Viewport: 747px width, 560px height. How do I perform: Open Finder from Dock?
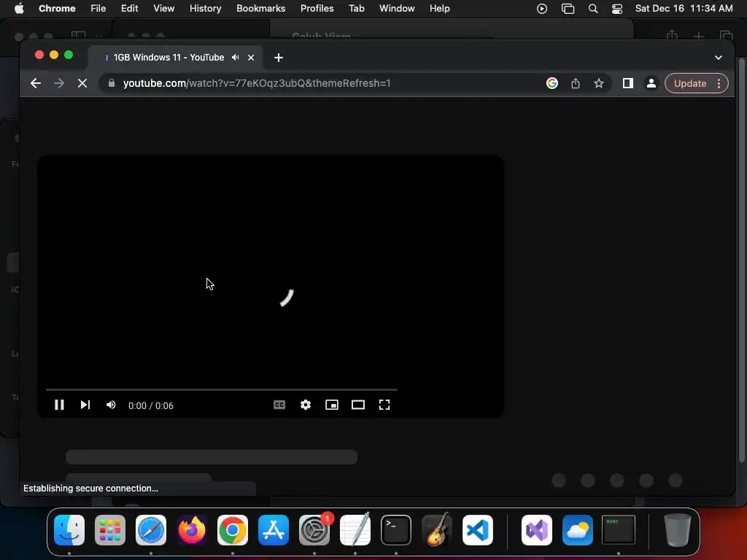pos(69,529)
